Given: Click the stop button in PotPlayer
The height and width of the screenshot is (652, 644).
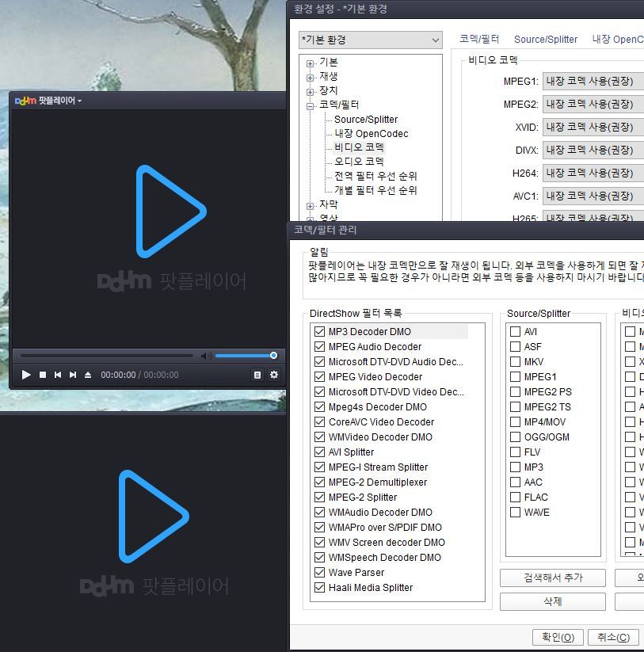Looking at the screenshot, I should click(43, 375).
